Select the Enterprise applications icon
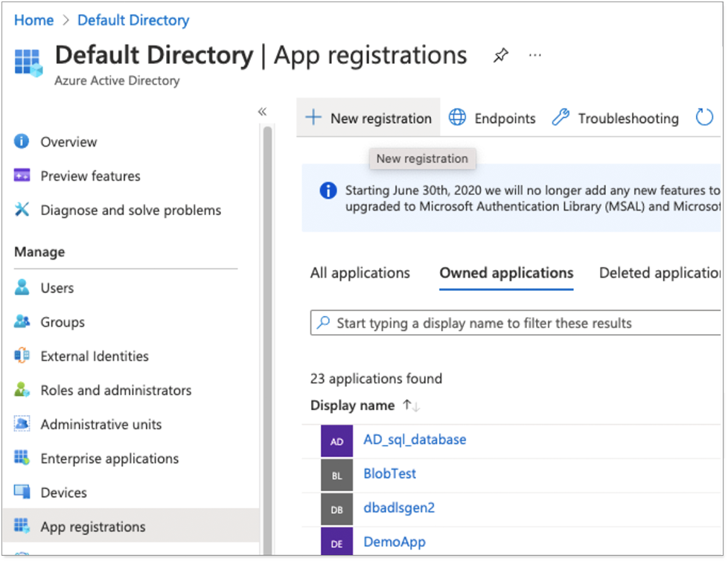Viewport: 728px width, 561px height. (x=21, y=458)
